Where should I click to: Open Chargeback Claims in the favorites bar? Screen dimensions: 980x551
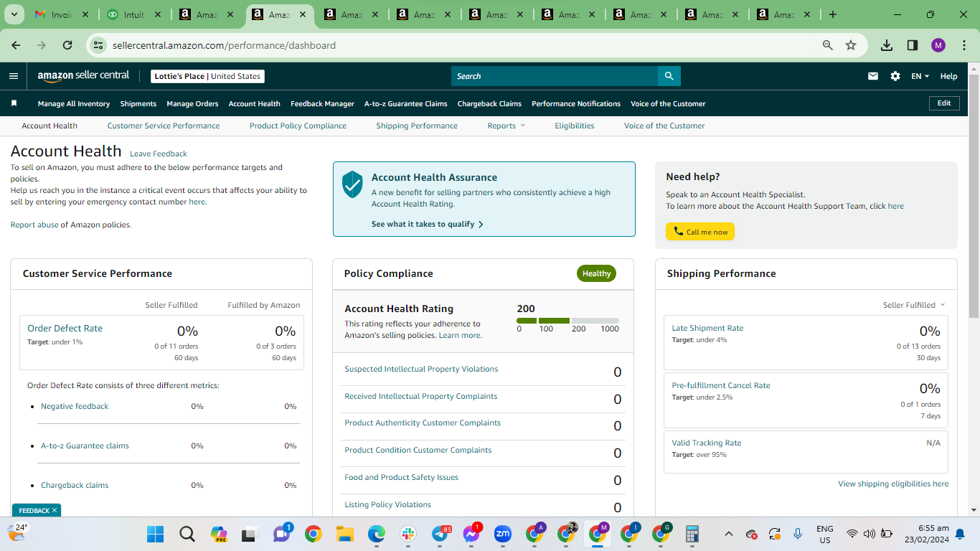tap(489, 103)
